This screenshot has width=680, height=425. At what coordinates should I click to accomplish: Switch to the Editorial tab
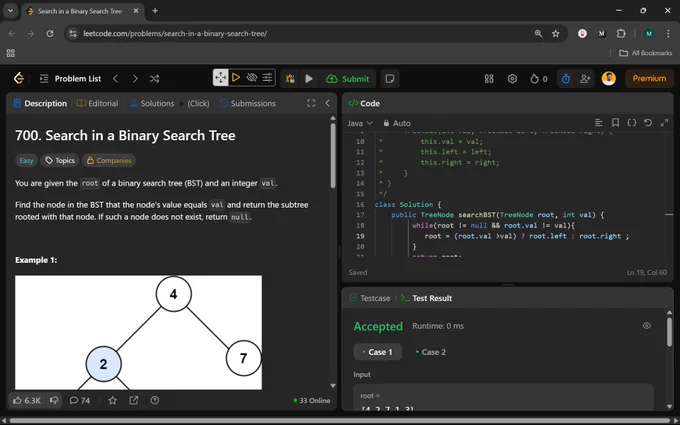98,103
